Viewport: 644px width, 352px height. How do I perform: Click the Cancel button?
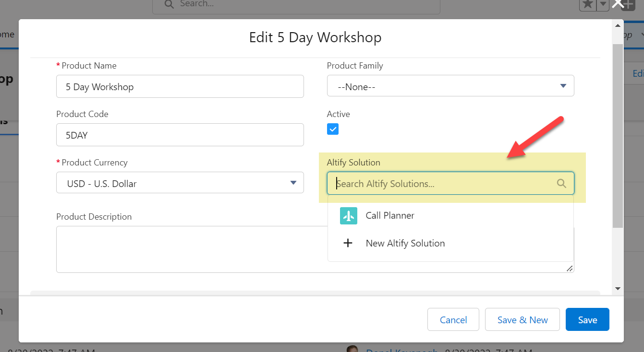453,320
